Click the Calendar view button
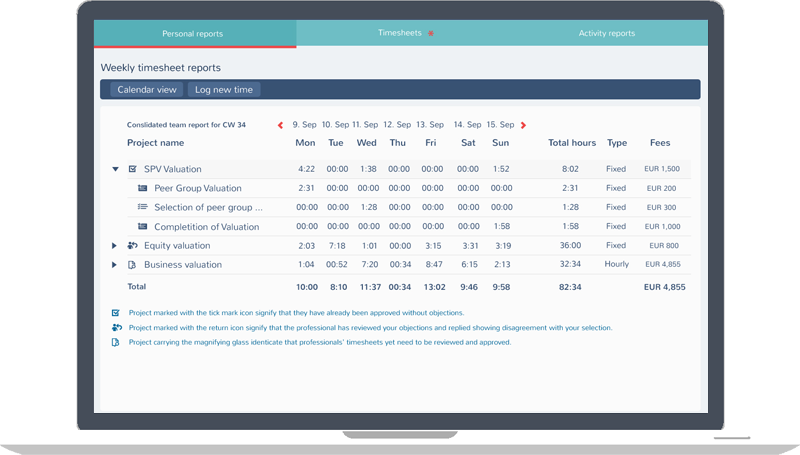 pyautogui.click(x=147, y=90)
